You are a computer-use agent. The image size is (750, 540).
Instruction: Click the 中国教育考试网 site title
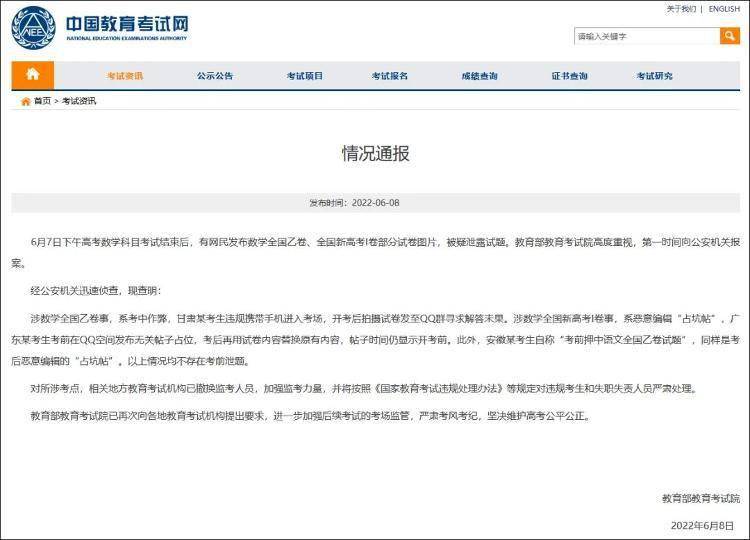(127, 24)
